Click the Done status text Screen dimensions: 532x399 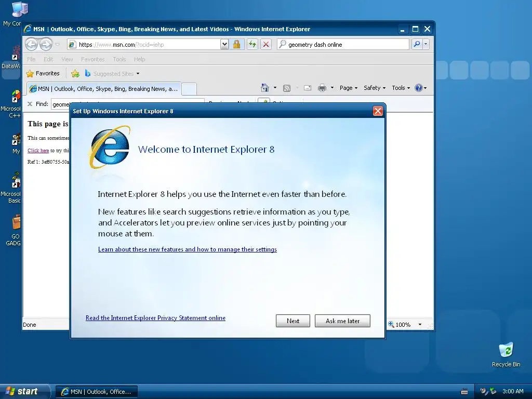pyautogui.click(x=30, y=325)
